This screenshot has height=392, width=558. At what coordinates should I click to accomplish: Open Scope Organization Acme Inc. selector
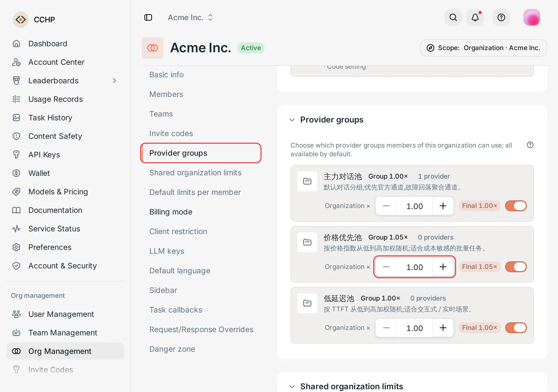tap(483, 48)
